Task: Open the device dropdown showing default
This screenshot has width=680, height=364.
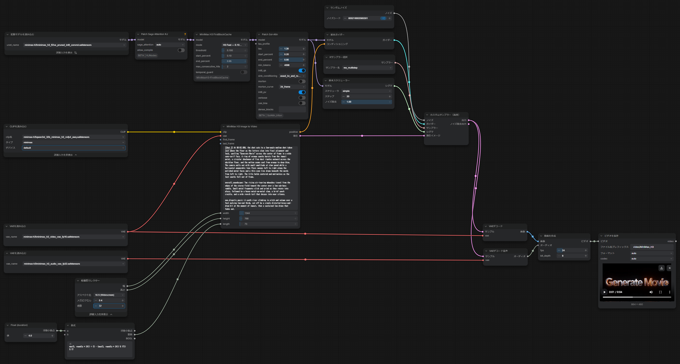Action: [74, 148]
